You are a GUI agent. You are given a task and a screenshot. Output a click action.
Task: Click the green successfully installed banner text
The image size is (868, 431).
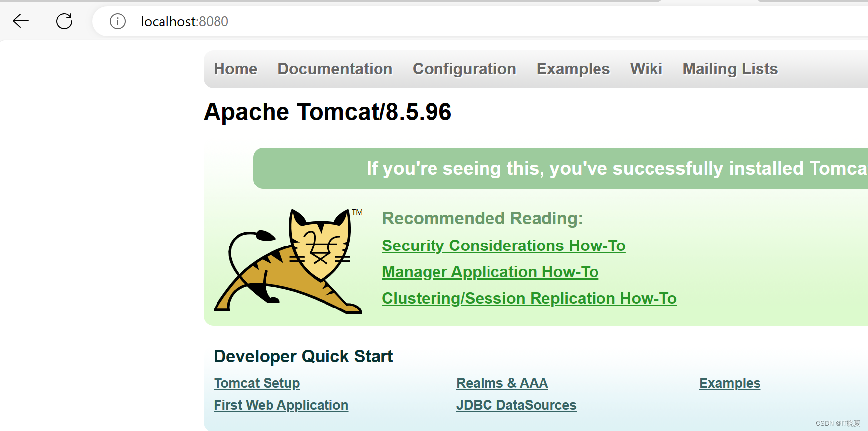[x=617, y=168]
